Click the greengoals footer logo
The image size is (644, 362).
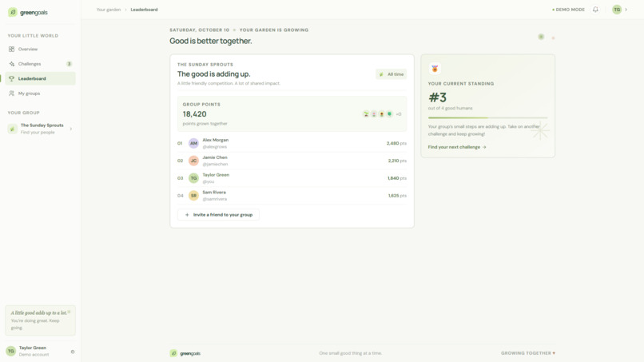(x=185, y=353)
